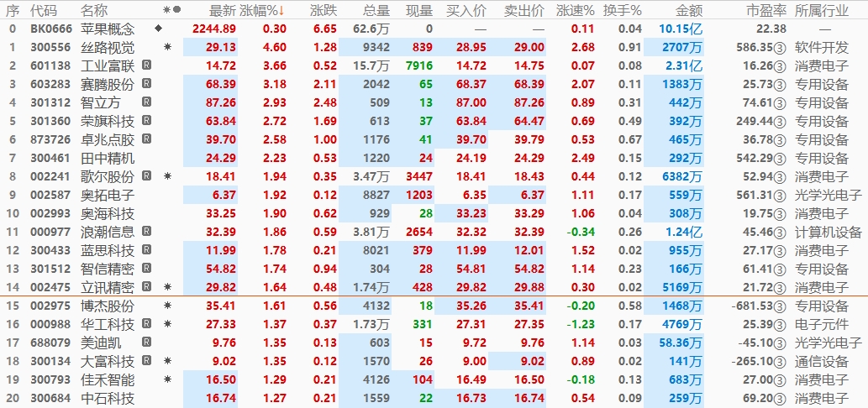Click the ③ icon next to -681.53
This screenshot has width=868, height=408.
pos(780,306)
